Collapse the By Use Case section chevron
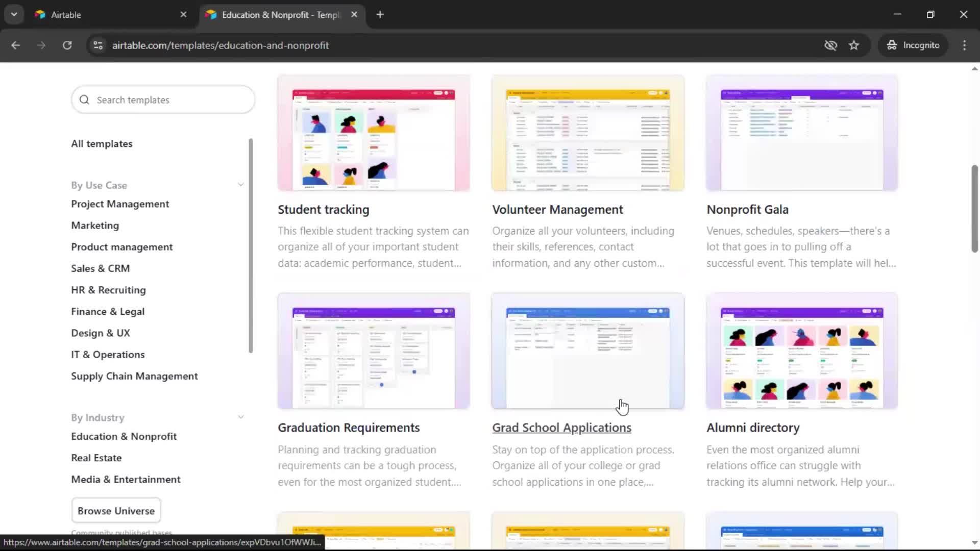Screen dimensions: 980x551 coord(241,185)
